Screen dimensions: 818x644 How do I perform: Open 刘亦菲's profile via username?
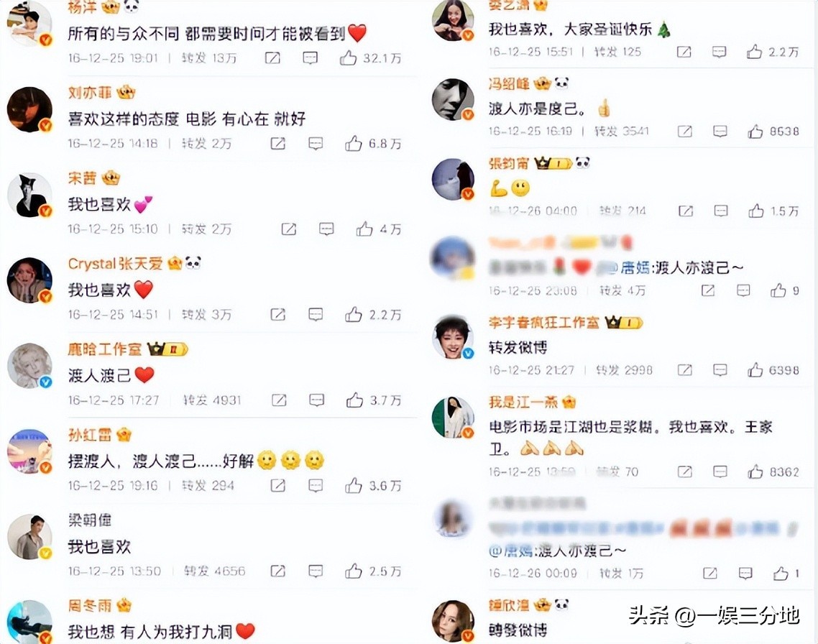[90, 93]
